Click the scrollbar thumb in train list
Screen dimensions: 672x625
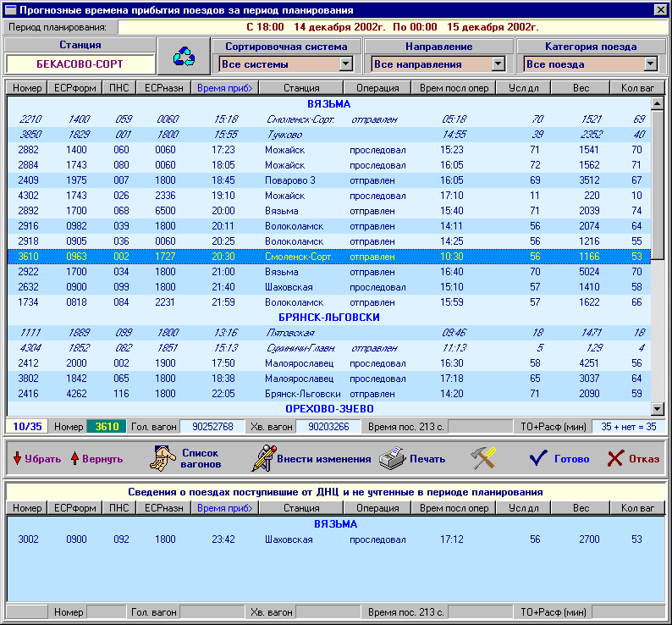(657, 185)
